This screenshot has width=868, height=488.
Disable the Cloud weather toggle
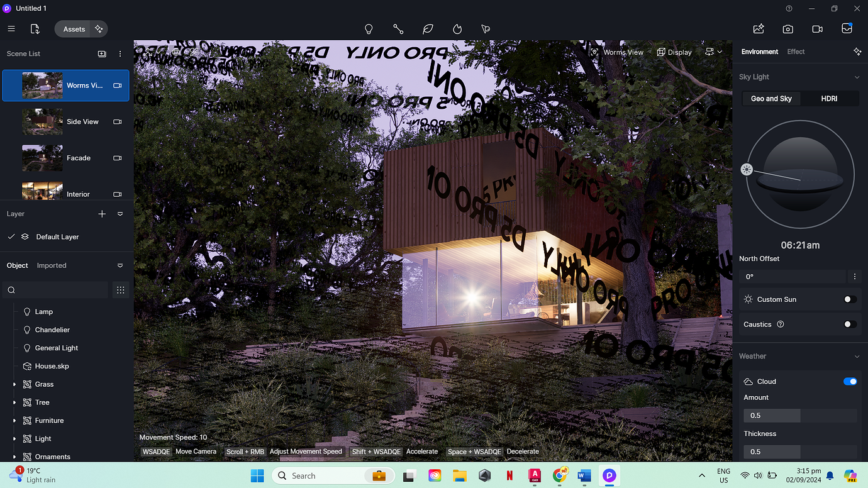click(x=850, y=381)
